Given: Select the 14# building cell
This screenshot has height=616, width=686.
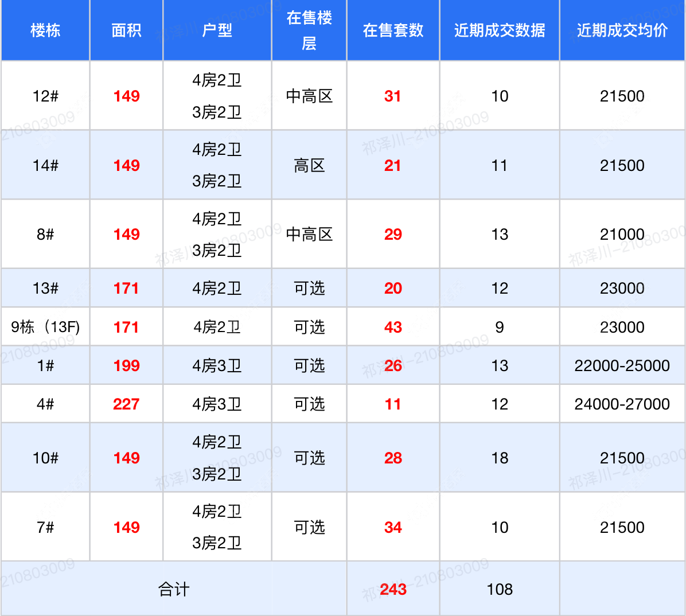Looking at the screenshot, I should click(45, 165).
